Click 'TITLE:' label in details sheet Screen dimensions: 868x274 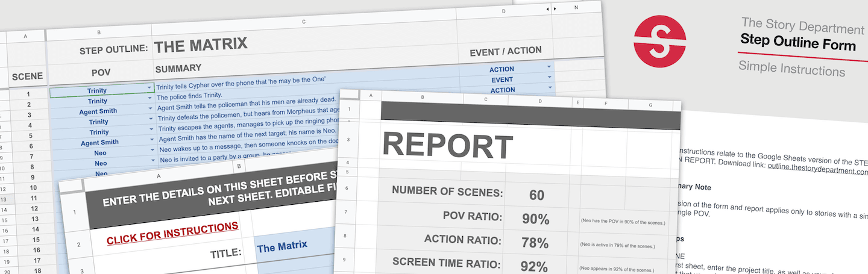click(x=225, y=253)
